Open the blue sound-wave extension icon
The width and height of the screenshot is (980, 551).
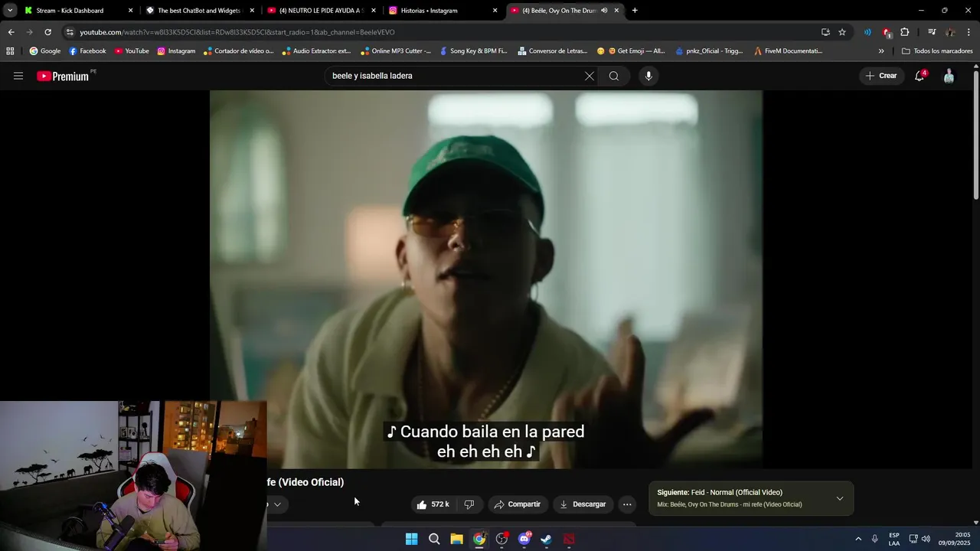[867, 32]
